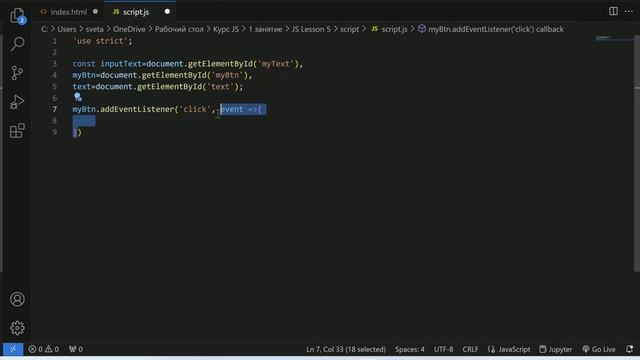Open ports forwarded status item

coord(76,349)
